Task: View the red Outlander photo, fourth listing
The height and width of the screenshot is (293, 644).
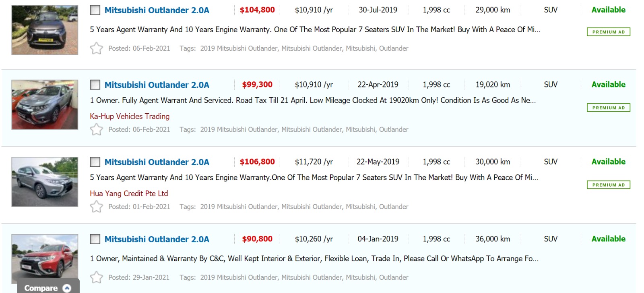Action: 45,256
